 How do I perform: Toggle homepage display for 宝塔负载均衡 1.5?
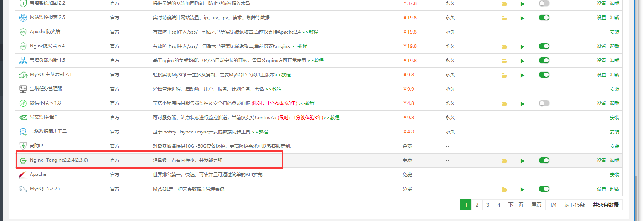pos(544,60)
